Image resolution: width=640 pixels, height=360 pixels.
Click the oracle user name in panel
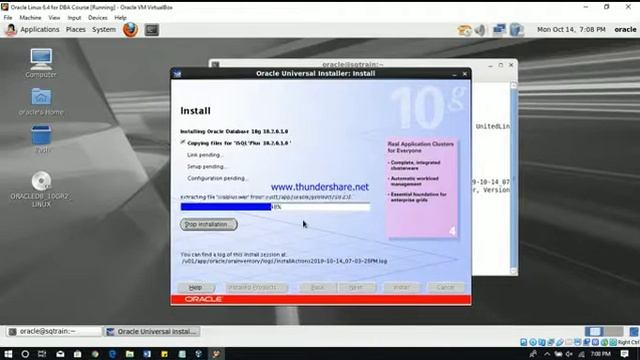coord(625,29)
